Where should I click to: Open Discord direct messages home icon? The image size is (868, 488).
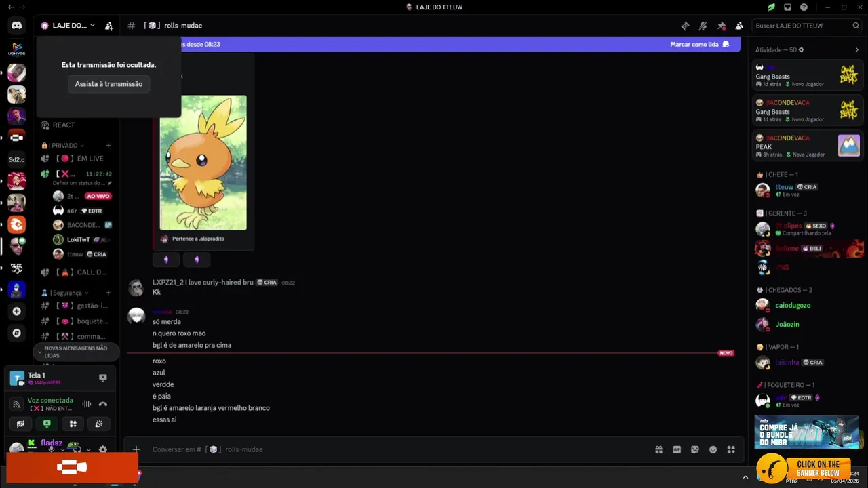pos(17,26)
